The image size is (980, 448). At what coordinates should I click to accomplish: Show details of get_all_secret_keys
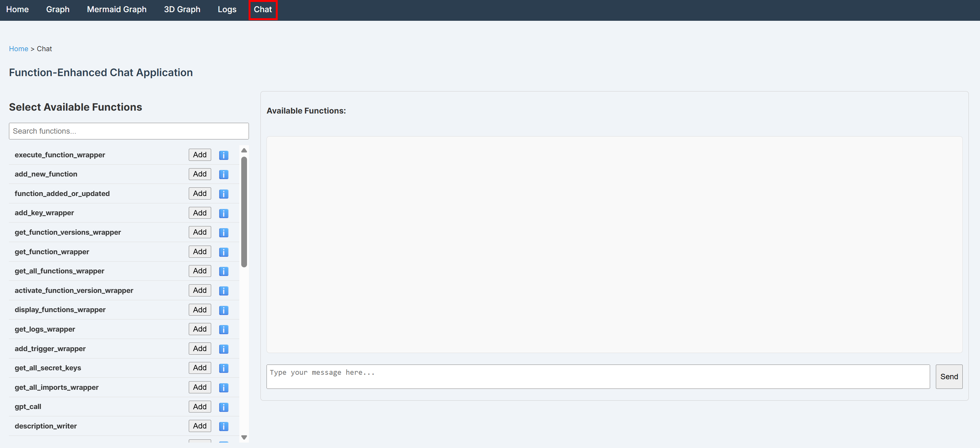pyautogui.click(x=223, y=368)
